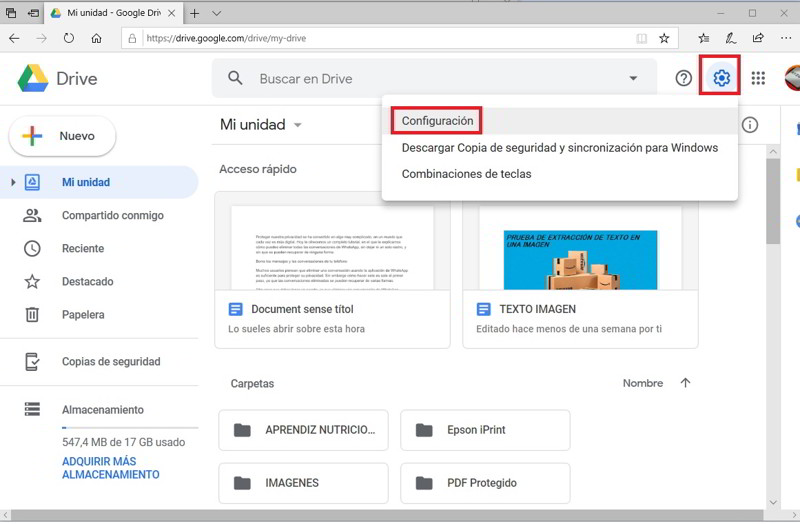Expand the Mi unidad tree in sidebar
The height and width of the screenshot is (524, 800).
[13, 182]
